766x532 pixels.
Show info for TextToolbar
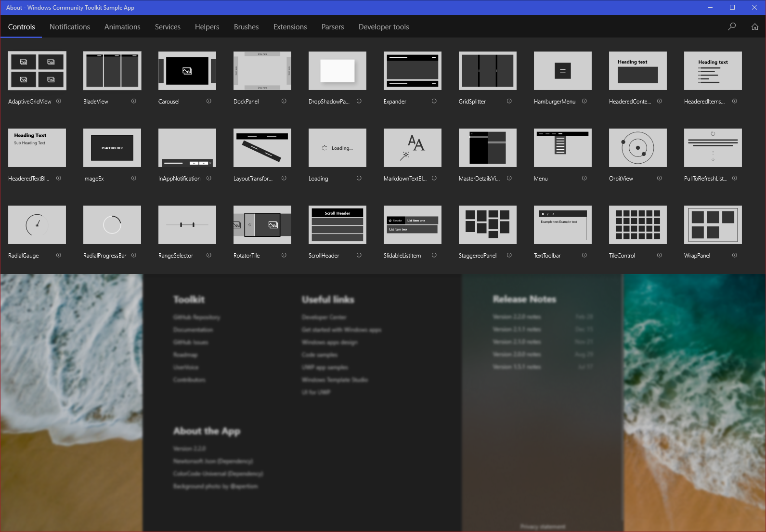pos(584,255)
